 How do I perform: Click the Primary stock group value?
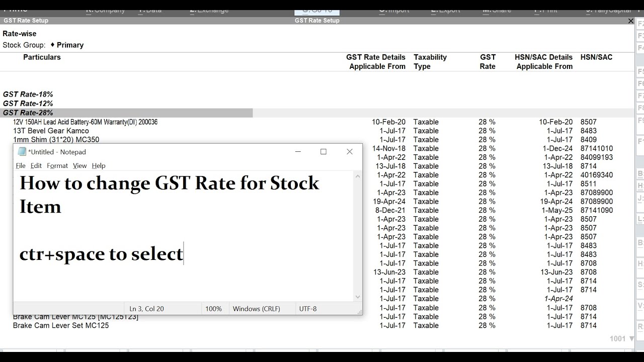click(70, 45)
